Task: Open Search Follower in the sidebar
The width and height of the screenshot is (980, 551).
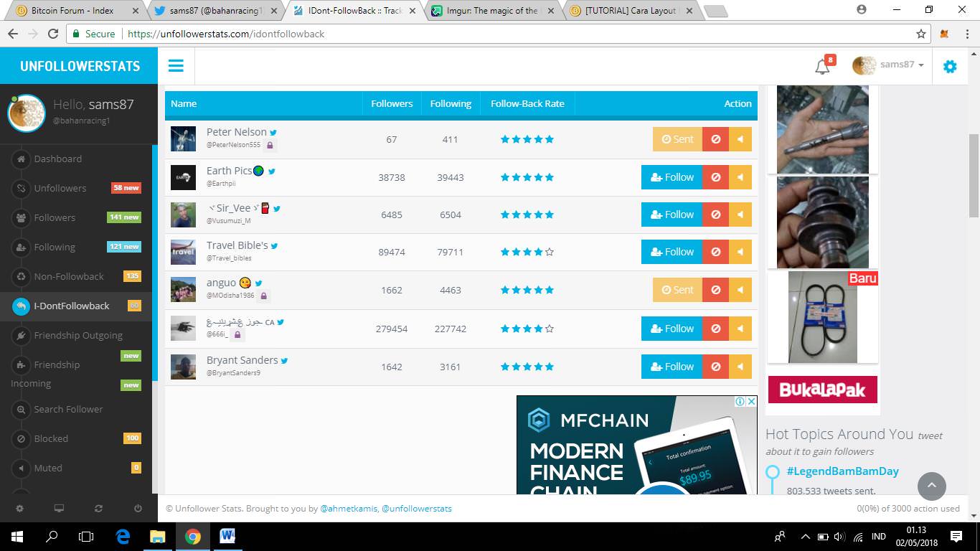Action: (x=68, y=410)
